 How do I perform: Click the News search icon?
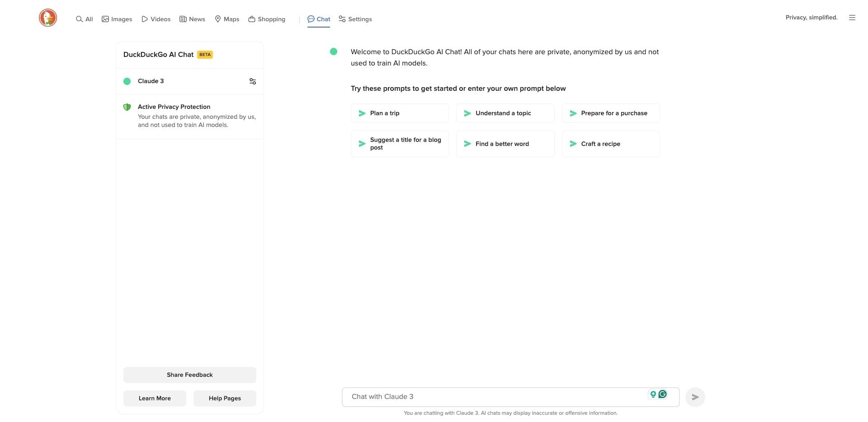click(x=183, y=19)
